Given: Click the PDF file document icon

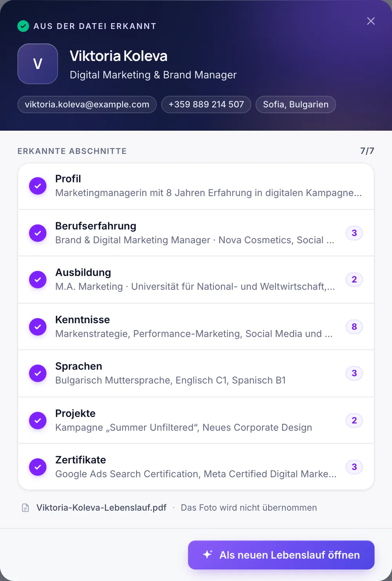Looking at the screenshot, I should pos(25,508).
